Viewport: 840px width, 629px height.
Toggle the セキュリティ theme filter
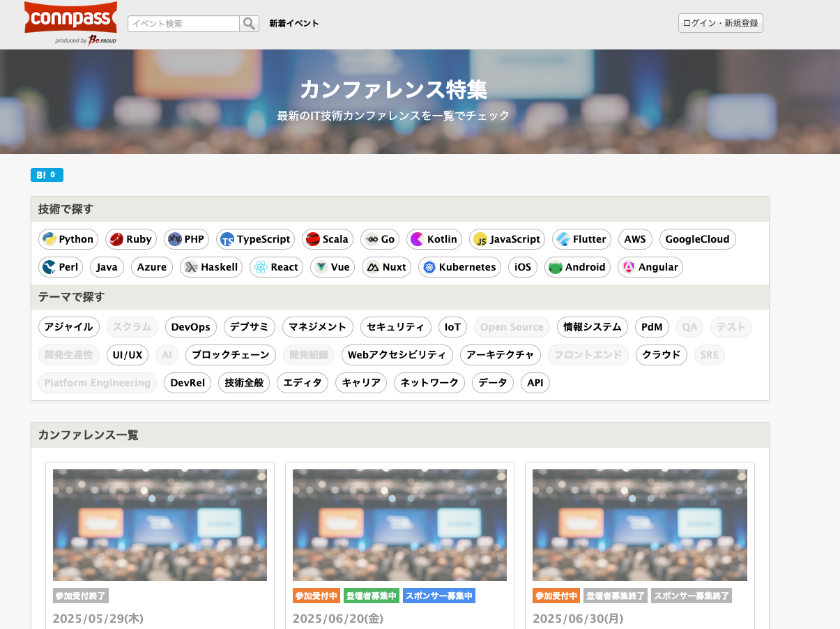395,327
